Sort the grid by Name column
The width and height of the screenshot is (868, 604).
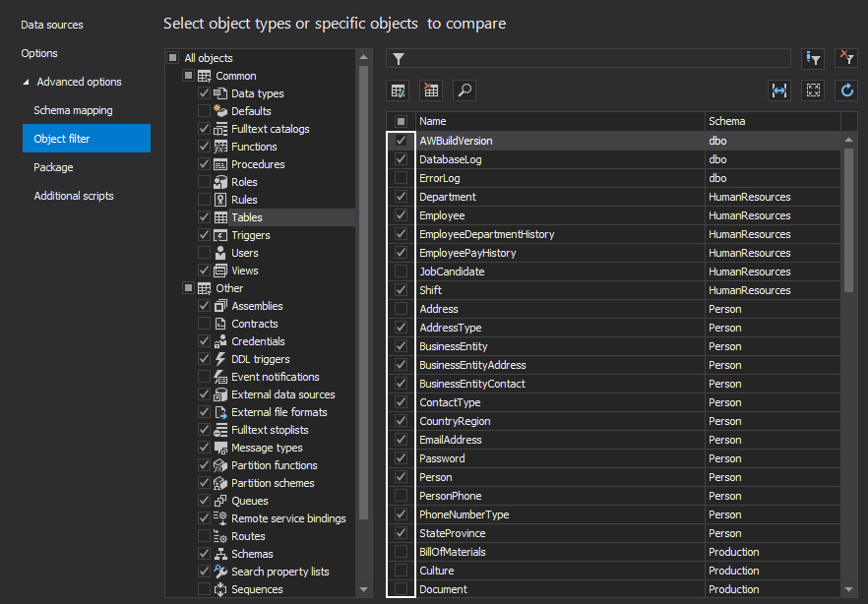[558, 121]
